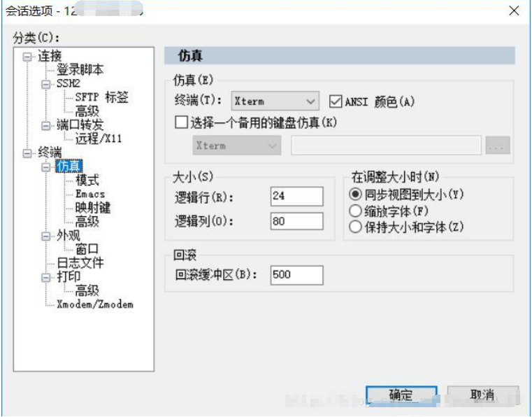
Task: Collapse the 仿真 tree node
Action: pyautogui.click(x=45, y=167)
